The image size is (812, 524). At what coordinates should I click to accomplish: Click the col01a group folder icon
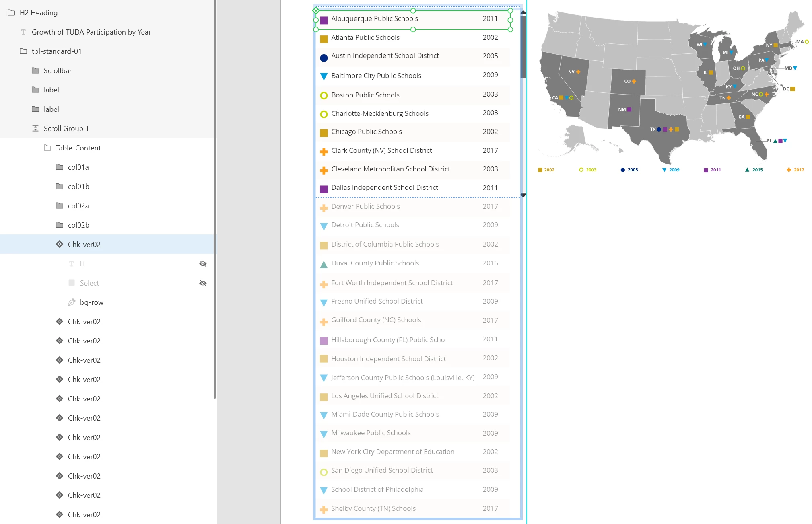pyautogui.click(x=60, y=167)
